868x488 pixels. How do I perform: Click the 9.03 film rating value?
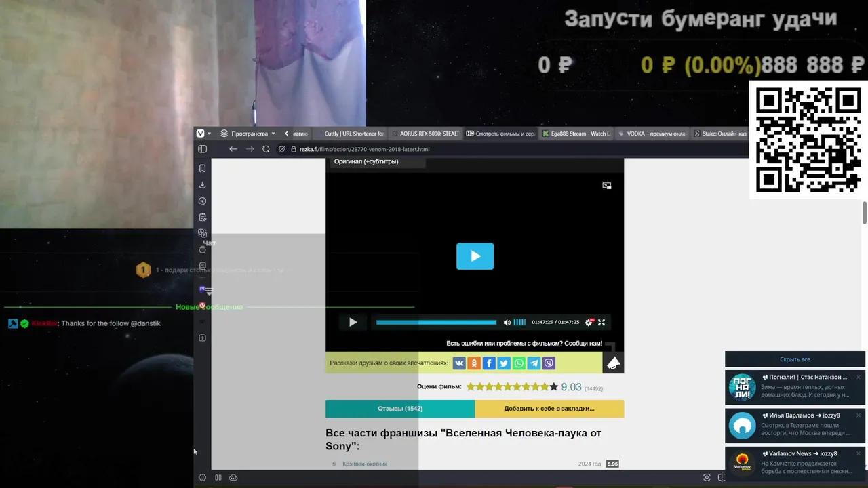pos(571,387)
